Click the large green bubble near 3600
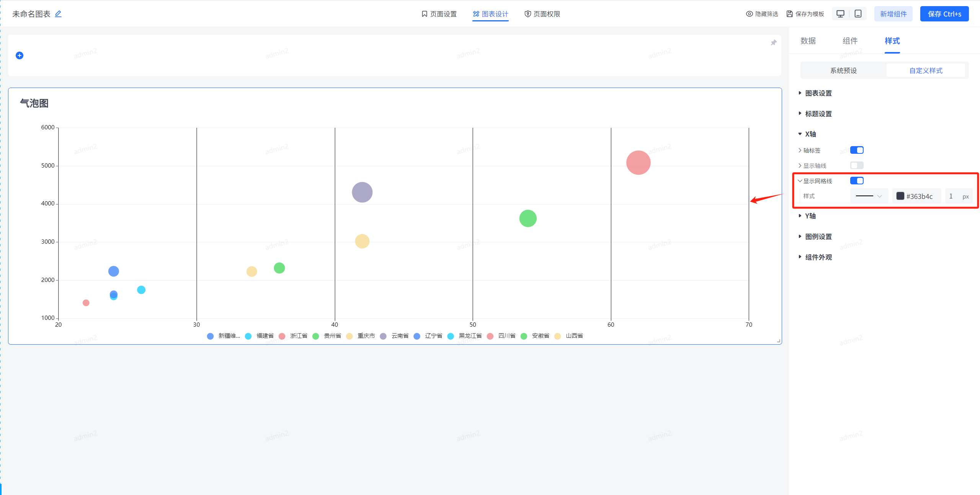The image size is (980, 495). [x=528, y=218]
